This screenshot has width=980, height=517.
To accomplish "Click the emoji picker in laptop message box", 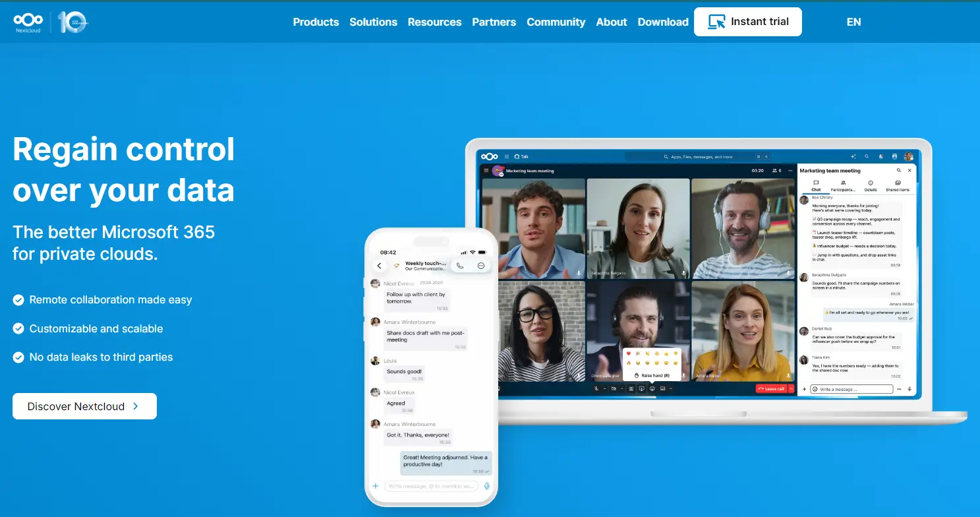I will coord(815,389).
